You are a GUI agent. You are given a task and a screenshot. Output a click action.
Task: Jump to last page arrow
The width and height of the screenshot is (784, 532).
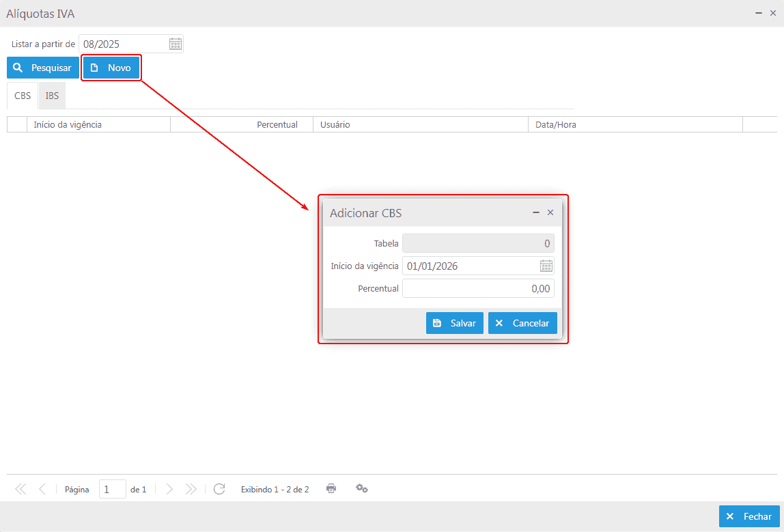tap(191, 489)
